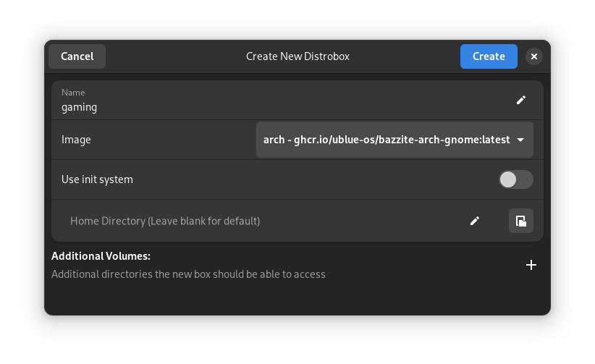Click the additional directories description text
This screenshot has height=364, width=595.
tap(188, 274)
